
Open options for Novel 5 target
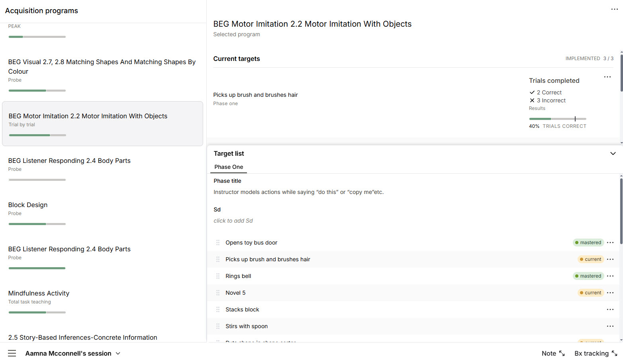click(x=610, y=293)
